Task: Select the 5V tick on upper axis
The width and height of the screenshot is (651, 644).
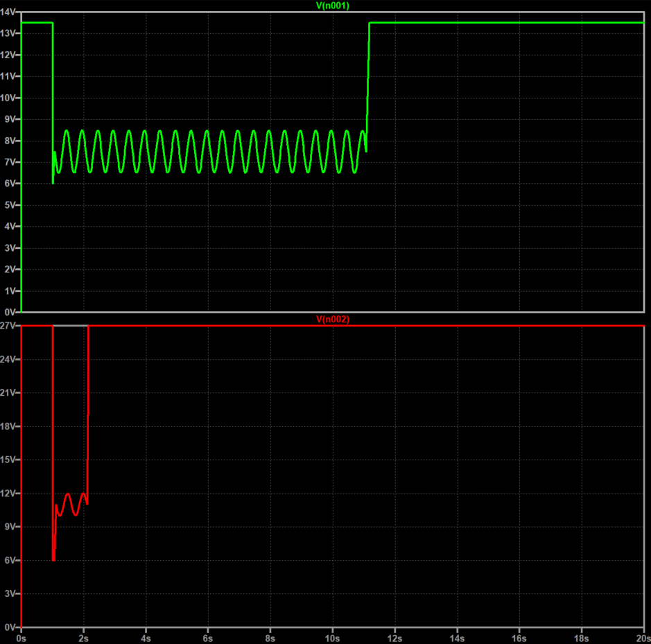Action: pyautogui.click(x=10, y=205)
